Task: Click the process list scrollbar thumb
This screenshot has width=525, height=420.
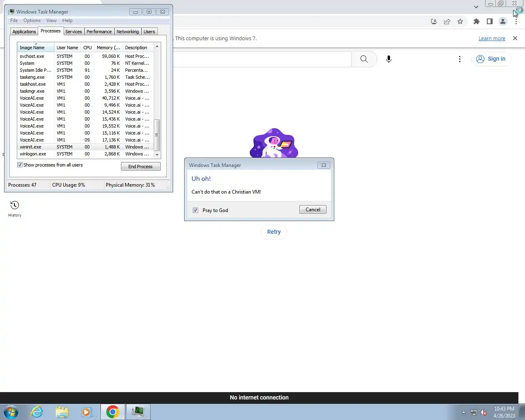Action: click(157, 135)
